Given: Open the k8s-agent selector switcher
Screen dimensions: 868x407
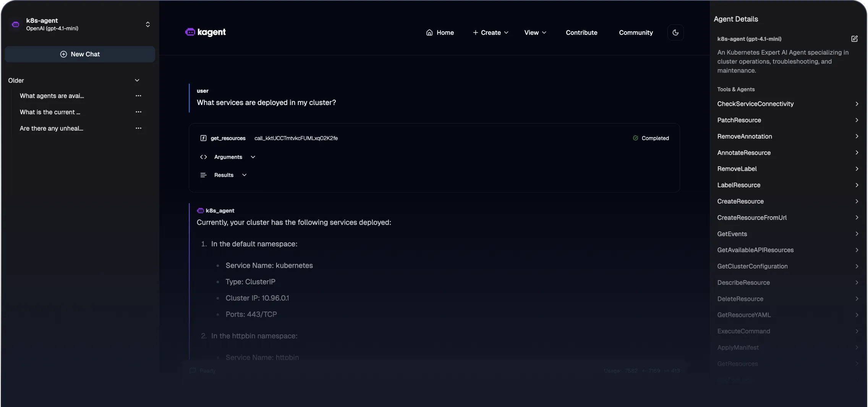Looking at the screenshot, I should [147, 24].
